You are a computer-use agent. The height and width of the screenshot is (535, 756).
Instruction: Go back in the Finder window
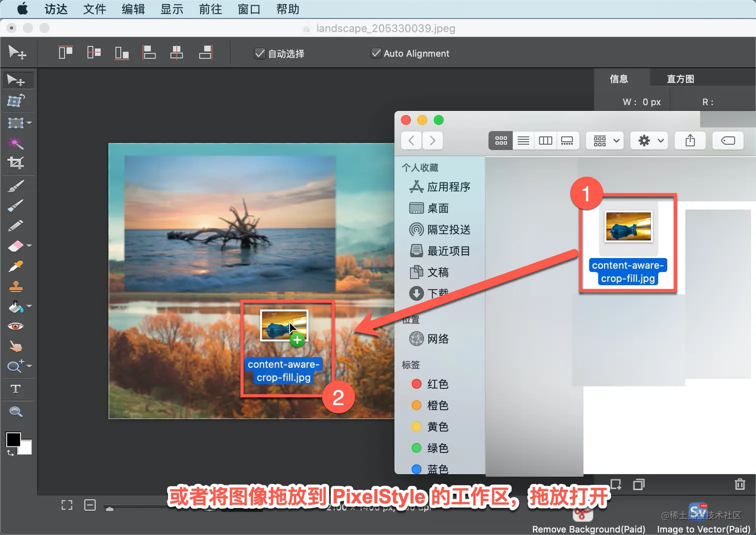pyautogui.click(x=411, y=140)
